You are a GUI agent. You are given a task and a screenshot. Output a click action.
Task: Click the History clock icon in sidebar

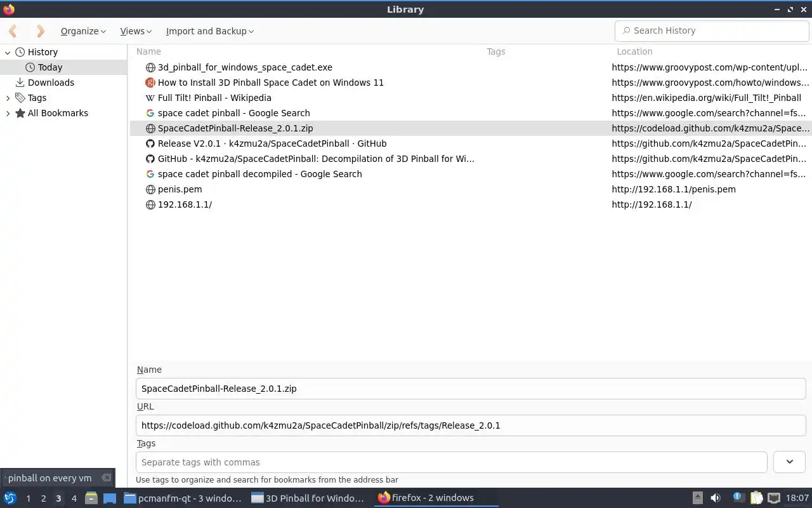(20, 52)
